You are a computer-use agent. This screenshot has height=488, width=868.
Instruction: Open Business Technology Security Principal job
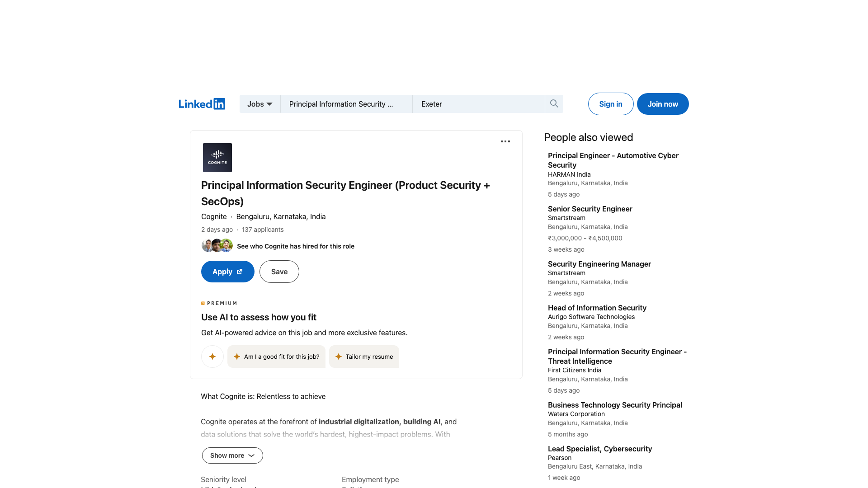click(x=615, y=405)
